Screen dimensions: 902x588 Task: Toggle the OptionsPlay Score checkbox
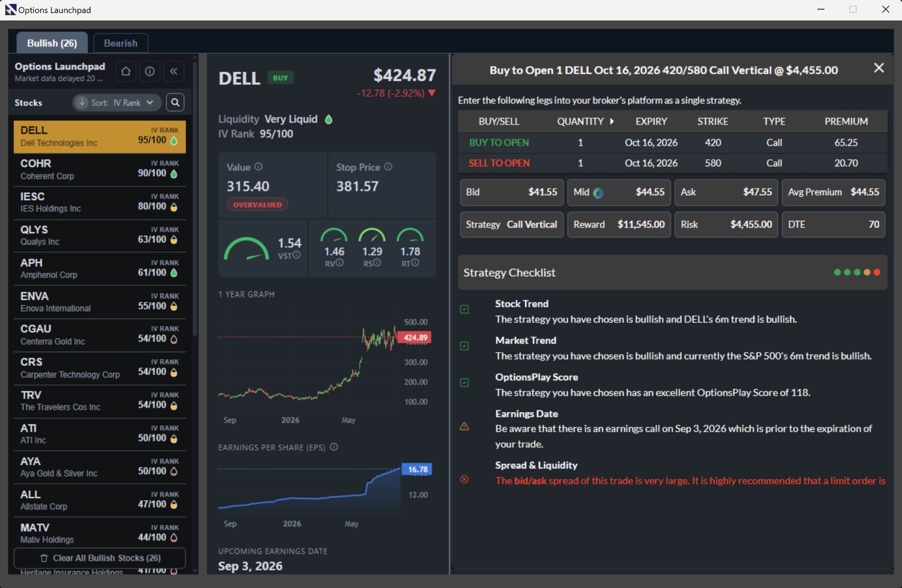coord(464,383)
